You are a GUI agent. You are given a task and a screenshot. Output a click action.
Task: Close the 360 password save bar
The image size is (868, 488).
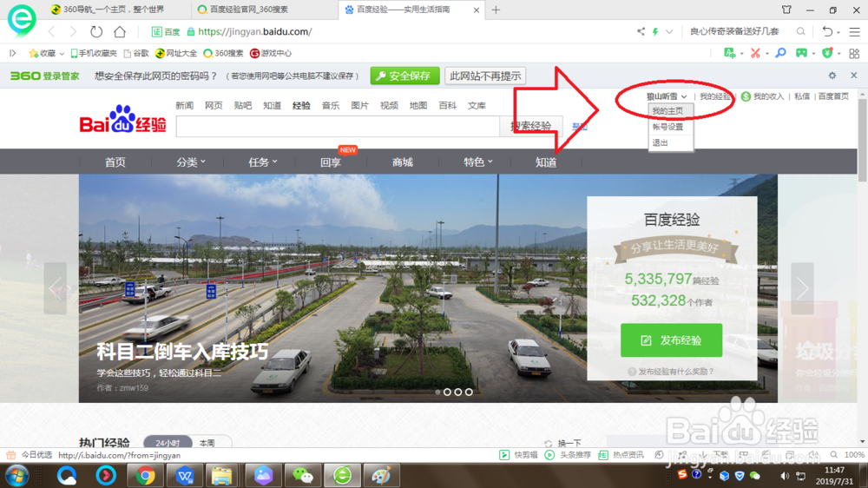click(854, 76)
